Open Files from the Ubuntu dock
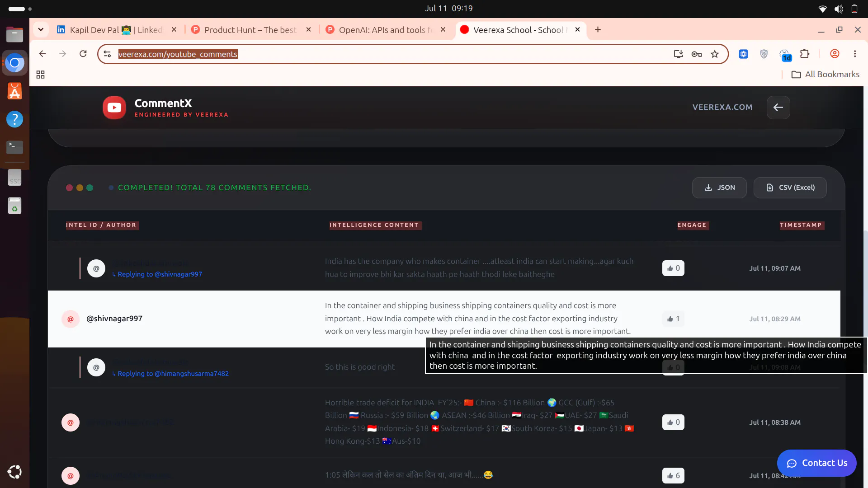Image resolution: width=868 pixels, height=488 pixels. (x=15, y=34)
